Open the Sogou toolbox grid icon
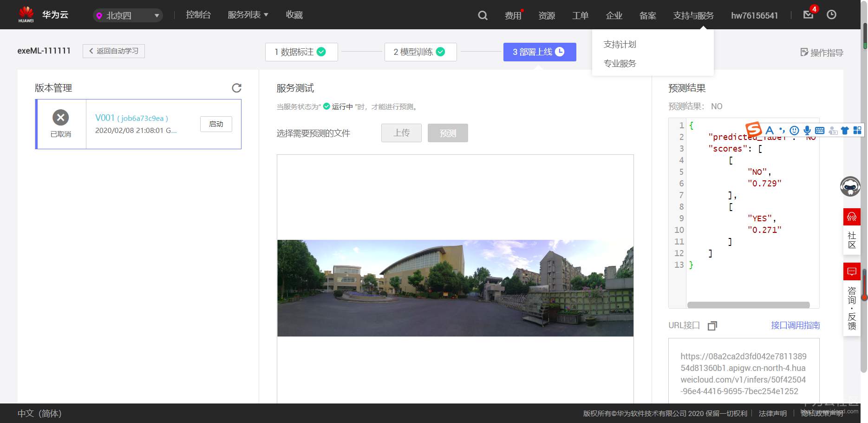868x423 pixels. 857,131
